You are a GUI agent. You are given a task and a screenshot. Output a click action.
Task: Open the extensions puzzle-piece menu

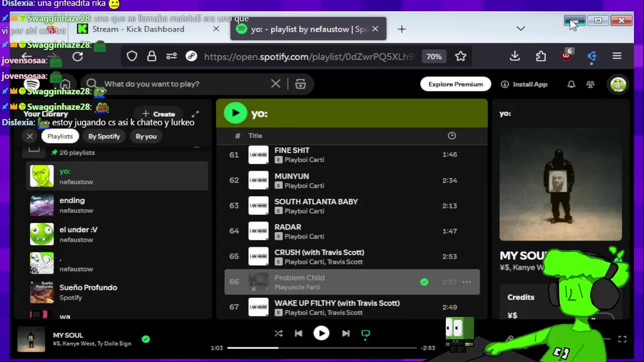point(541,56)
